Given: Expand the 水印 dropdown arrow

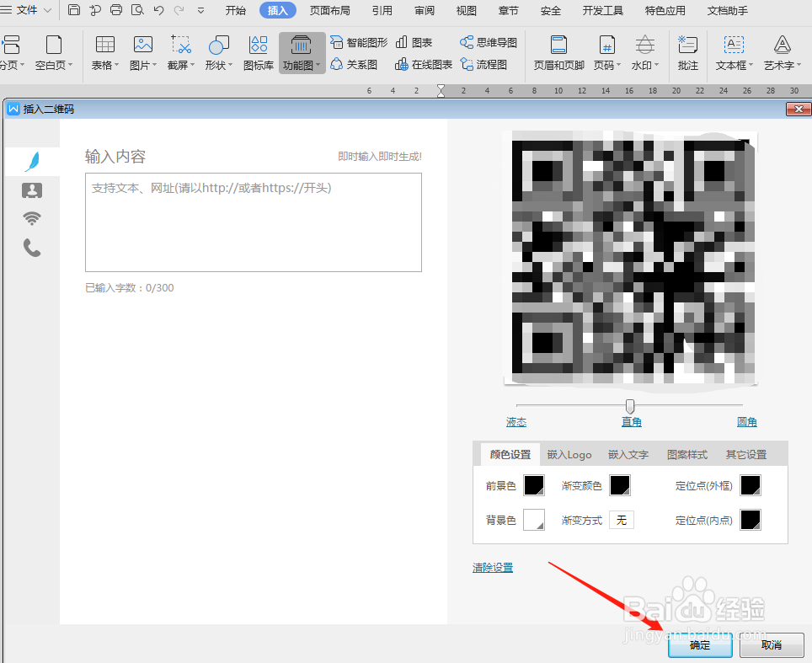Looking at the screenshot, I should pos(656,65).
